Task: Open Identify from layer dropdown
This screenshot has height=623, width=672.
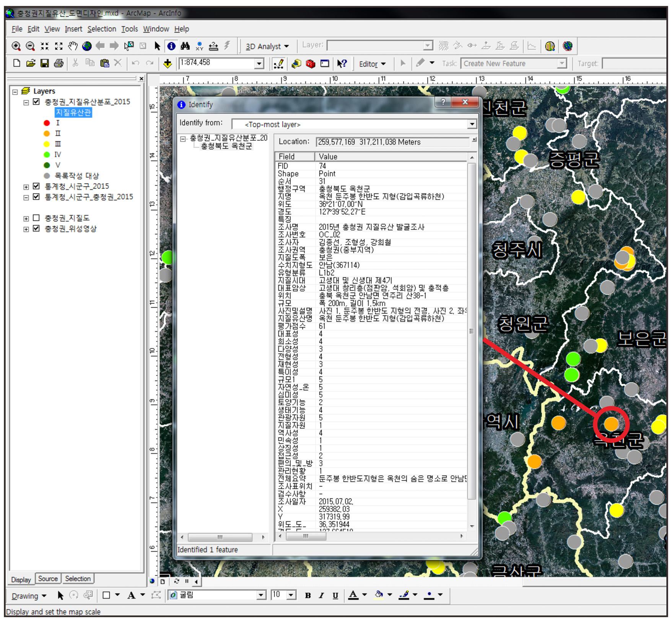Action: click(x=472, y=124)
